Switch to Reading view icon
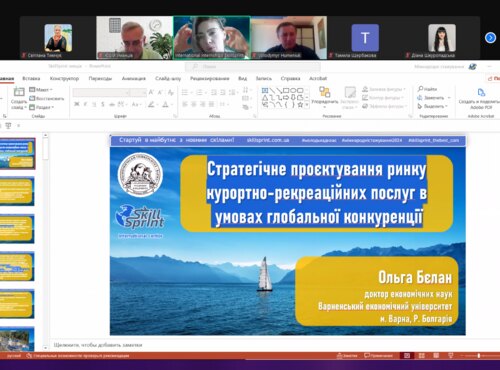500x370 pixels. point(436,356)
